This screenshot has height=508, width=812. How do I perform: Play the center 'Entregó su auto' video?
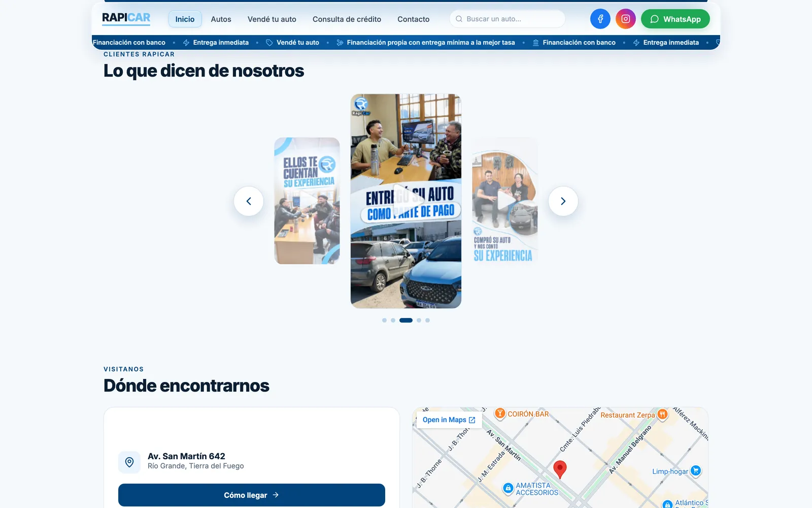[406, 201]
